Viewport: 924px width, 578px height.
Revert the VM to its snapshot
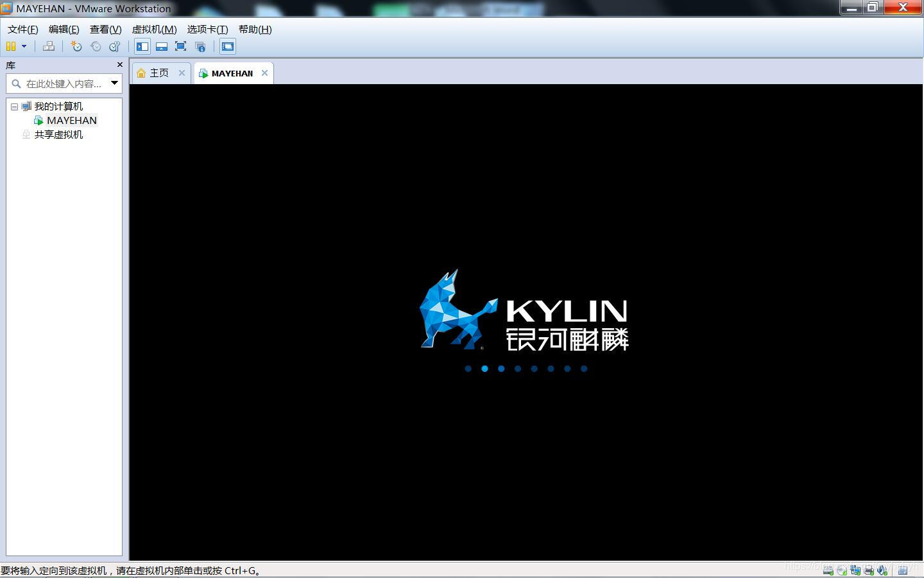pyautogui.click(x=96, y=46)
